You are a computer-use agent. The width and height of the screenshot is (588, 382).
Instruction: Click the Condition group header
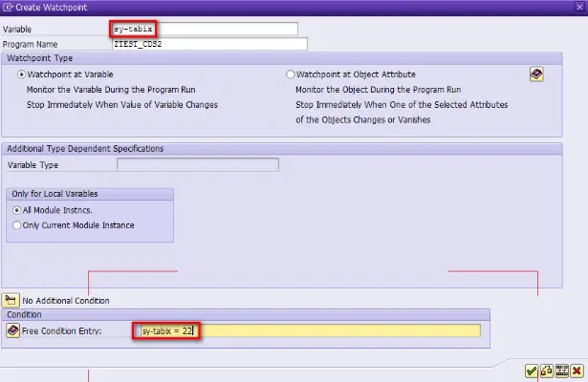pyautogui.click(x=24, y=314)
